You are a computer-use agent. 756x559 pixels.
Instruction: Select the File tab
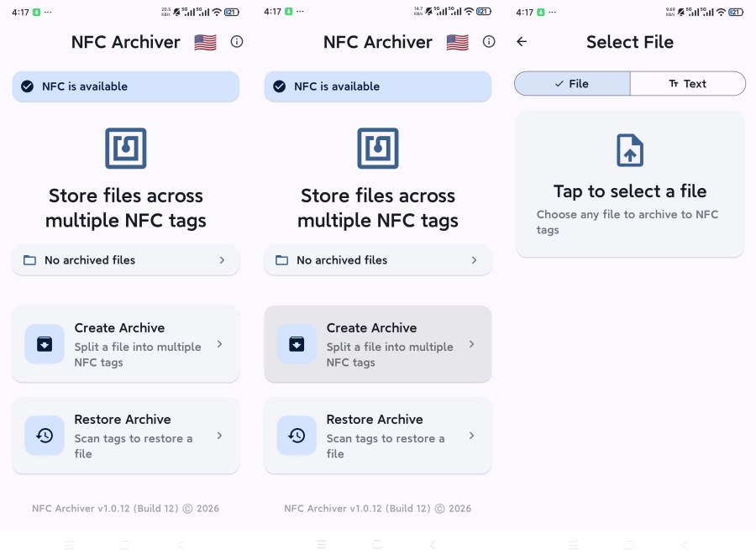[572, 84]
